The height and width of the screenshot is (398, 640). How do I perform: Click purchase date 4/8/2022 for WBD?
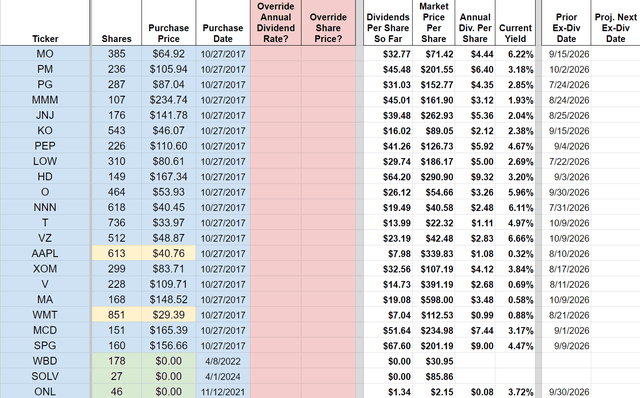pyautogui.click(x=223, y=361)
